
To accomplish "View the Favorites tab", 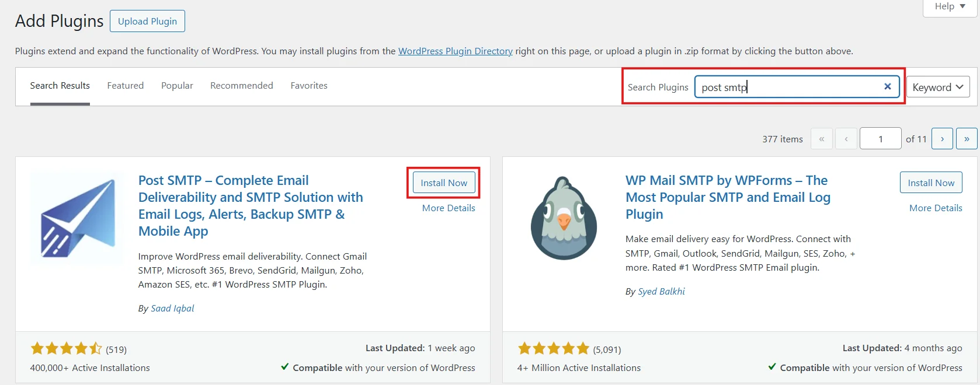I will pos(309,85).
